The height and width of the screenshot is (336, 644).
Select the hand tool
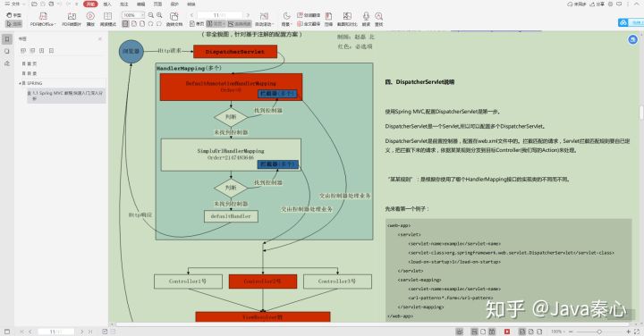coord(14,15)
